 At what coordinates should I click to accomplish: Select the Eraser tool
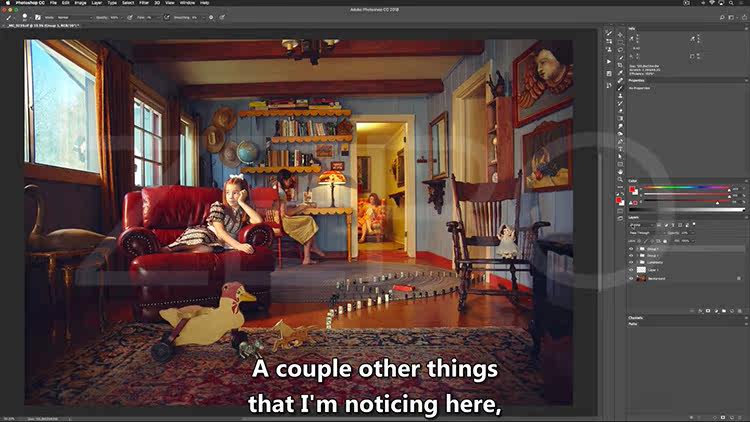click(x=620, y=111)
